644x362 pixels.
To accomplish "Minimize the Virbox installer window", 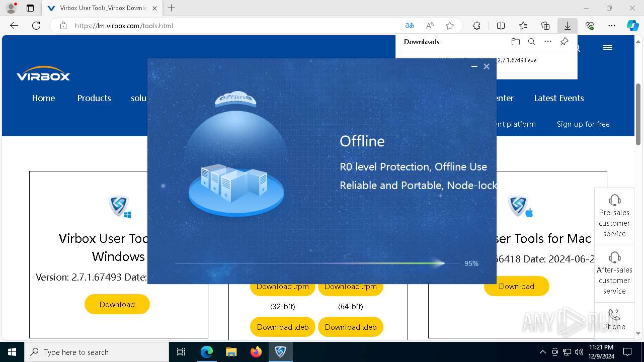I will (474, 66).
